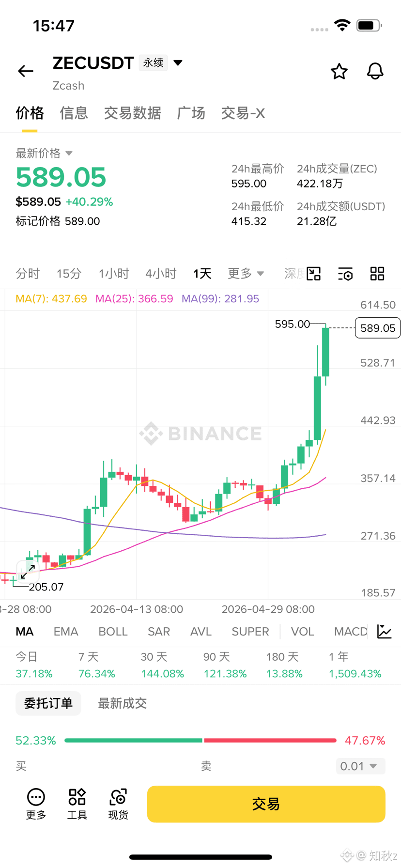The height and width of the screenshot is (868, 401).
Task: Enable the EMA indicator
Action: point(66,632)
